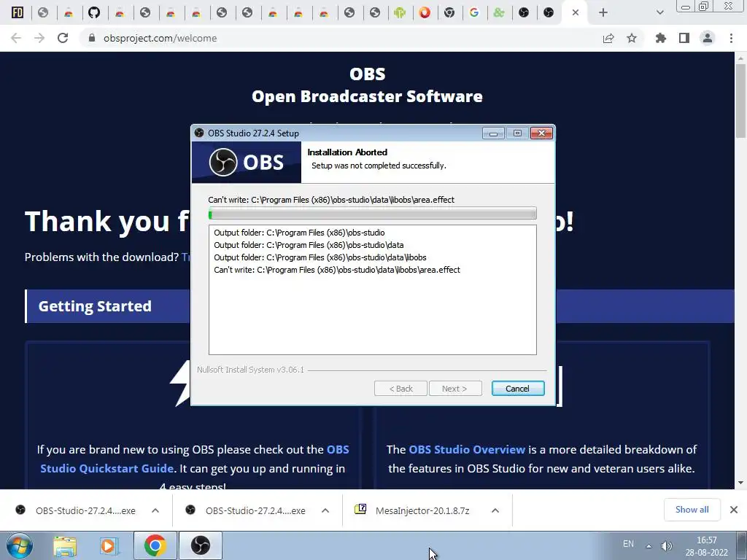The height and width of the screenshot is (560, 747).
Task: Close the active browser tab
Action: pyautogui.click(x=576, y=12)
